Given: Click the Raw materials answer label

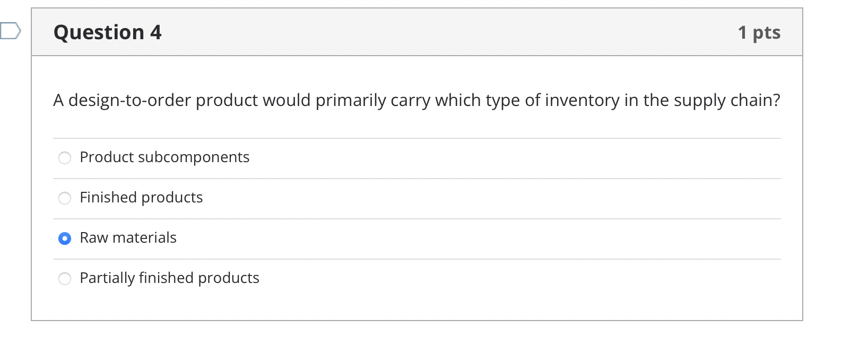Looking at the screenshot, I should click(x=128, y=238).
